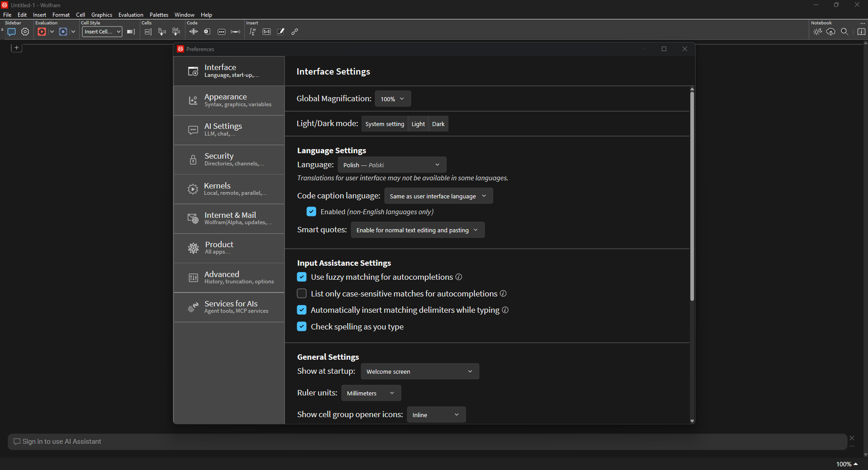868x470 pixels.
Task: Select Light mode option
Action: 418,124
